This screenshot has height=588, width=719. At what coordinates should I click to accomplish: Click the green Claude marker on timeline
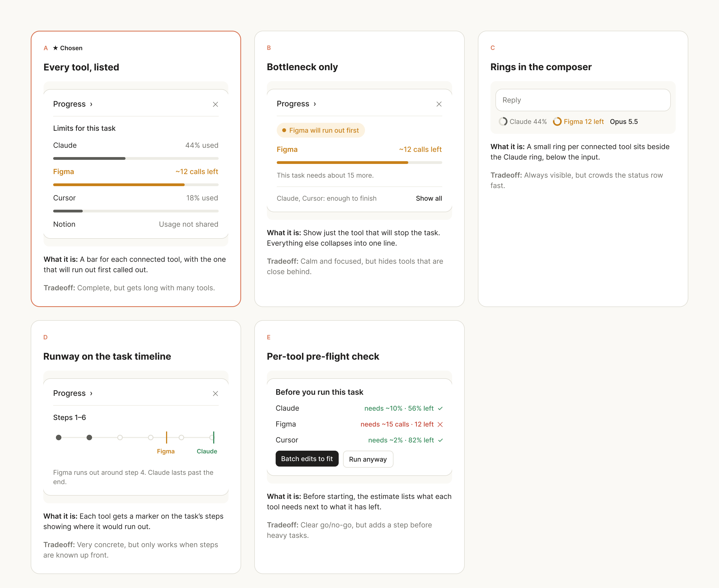pyautogui.click(x=214, y=438)
